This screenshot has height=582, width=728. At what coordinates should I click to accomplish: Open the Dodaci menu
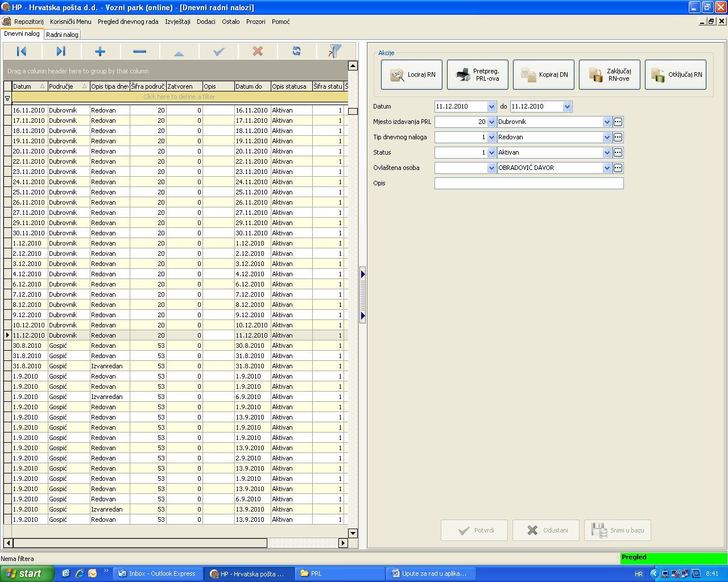[x=206, y=22]
